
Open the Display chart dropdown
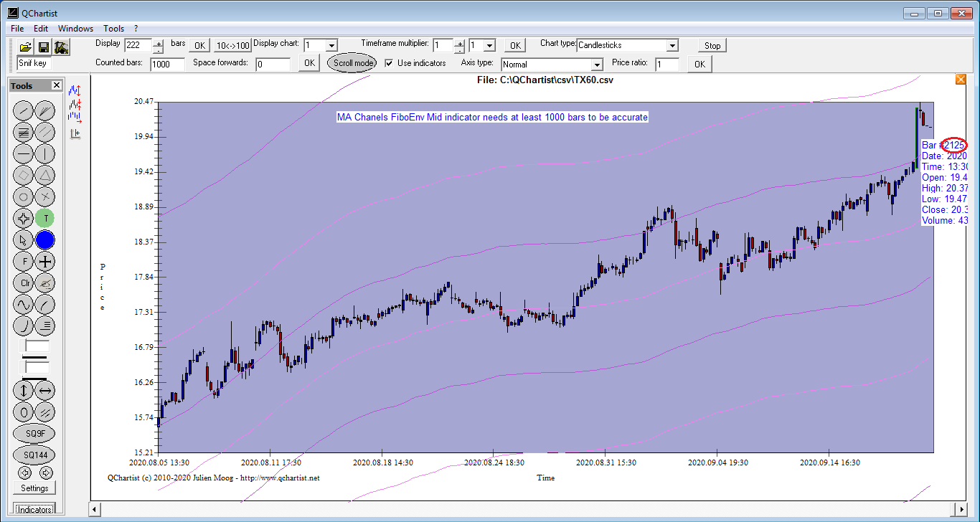[331, 45]
